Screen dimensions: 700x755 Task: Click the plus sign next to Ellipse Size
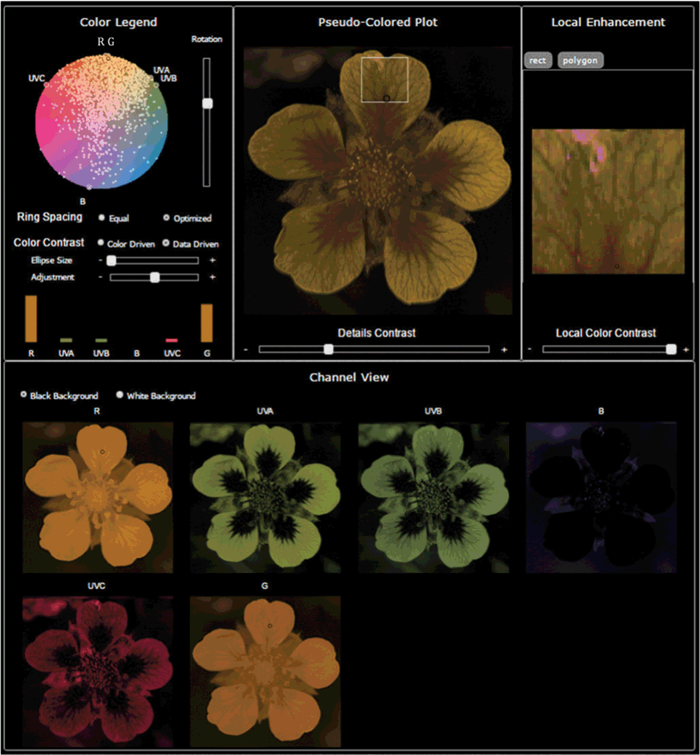click(212, 260)
